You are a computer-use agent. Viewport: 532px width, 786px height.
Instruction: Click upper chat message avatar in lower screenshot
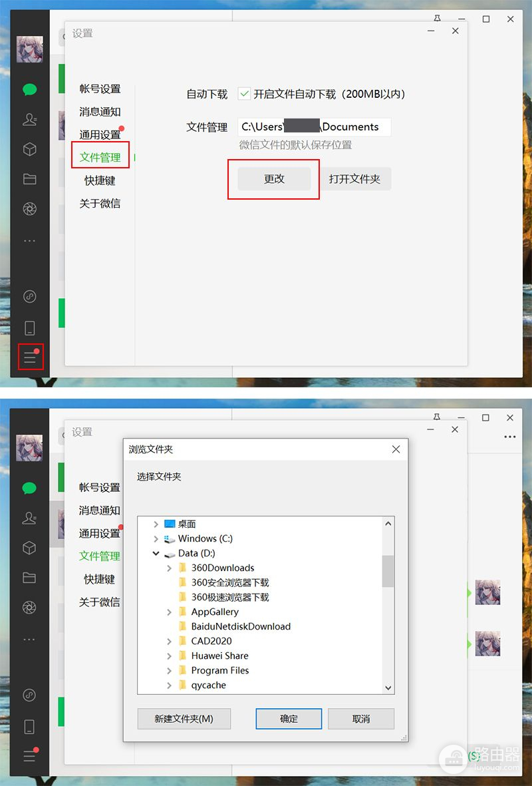point(487,592)
